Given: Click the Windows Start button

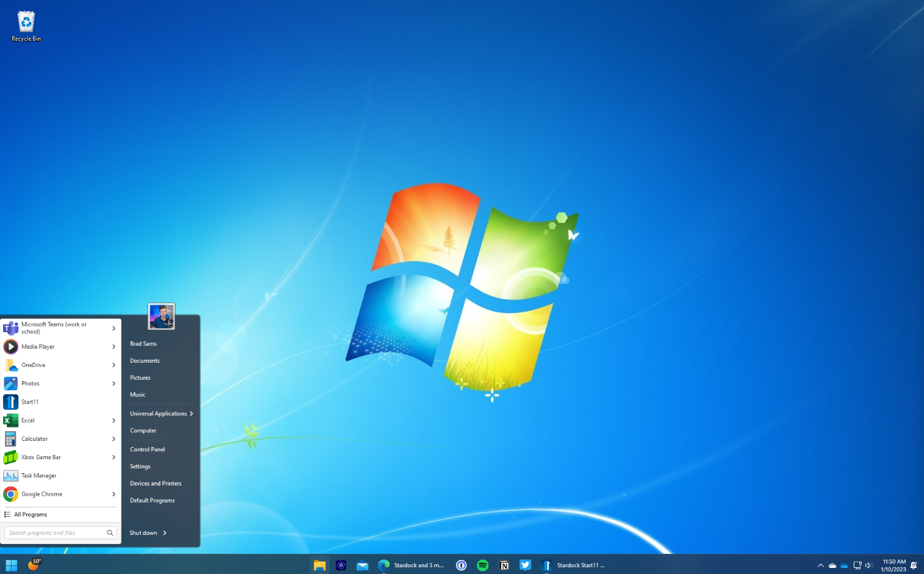Looking at the screenshot, I should [11, 565].
